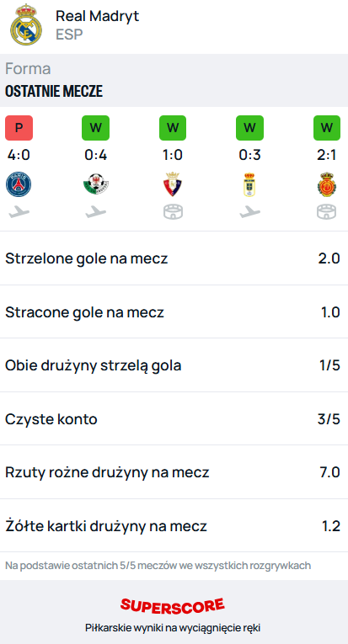
Task: Select the OSTATNIE MECZE heading
Action: pyautogui.click(x=54, y=91)
